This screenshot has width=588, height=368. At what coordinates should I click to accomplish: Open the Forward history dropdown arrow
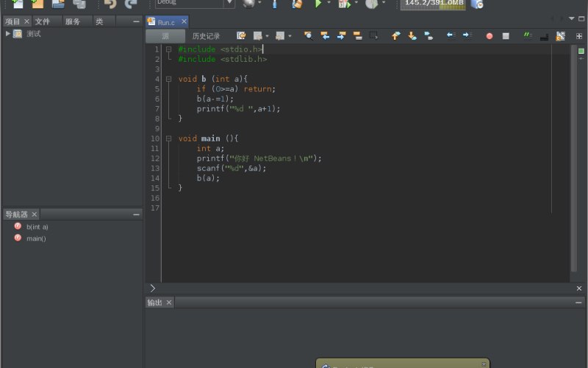290,36
